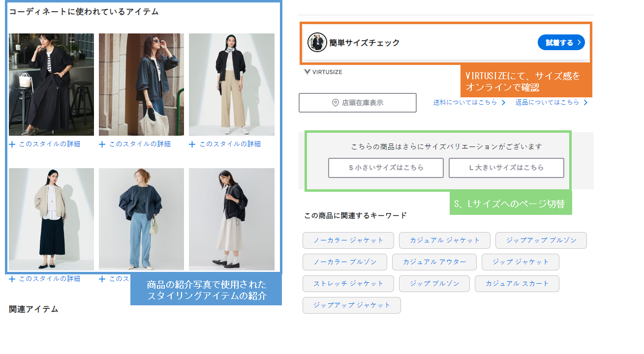The width and height of the screenshot is (644, 354).
Task: Select keyword カジュアル アウター
Action: point(434,262)
